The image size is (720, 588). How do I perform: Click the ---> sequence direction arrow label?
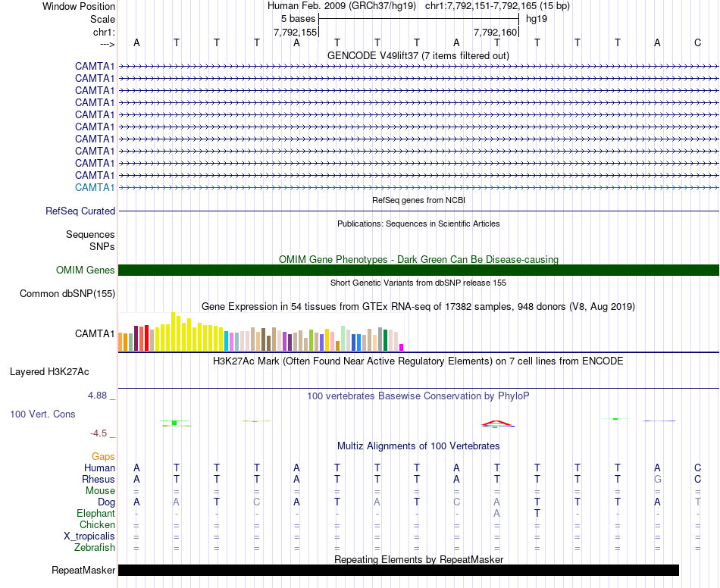pos(107,44)
